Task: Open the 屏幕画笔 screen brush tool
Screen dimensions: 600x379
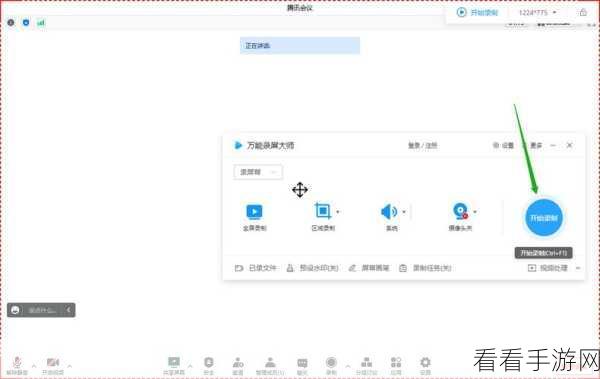Action: click(x=369, y=268)
